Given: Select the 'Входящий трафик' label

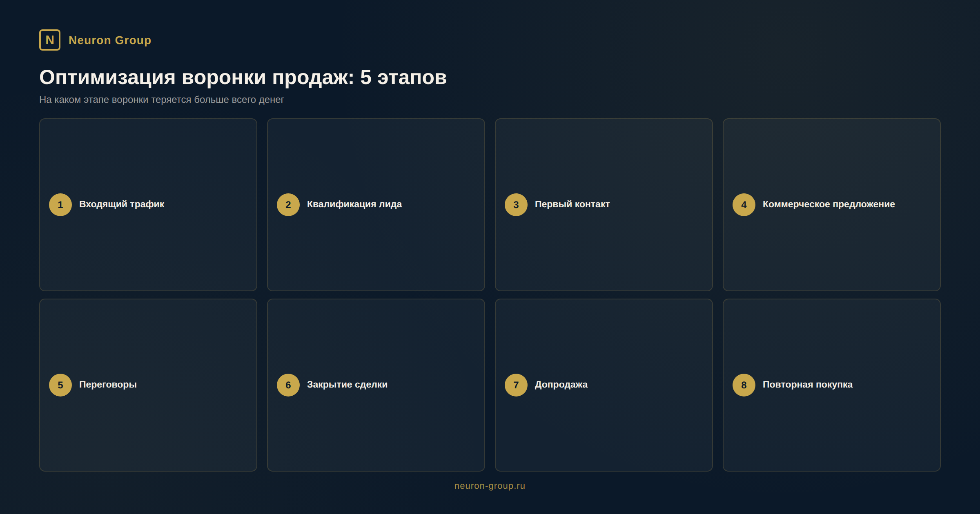Looking at the screenshot, I should pyautogui.click(x=122, y=204).
